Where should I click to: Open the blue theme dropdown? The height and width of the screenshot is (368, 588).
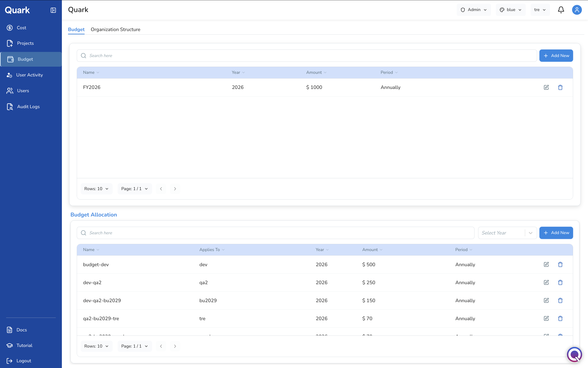pos(510,10)
